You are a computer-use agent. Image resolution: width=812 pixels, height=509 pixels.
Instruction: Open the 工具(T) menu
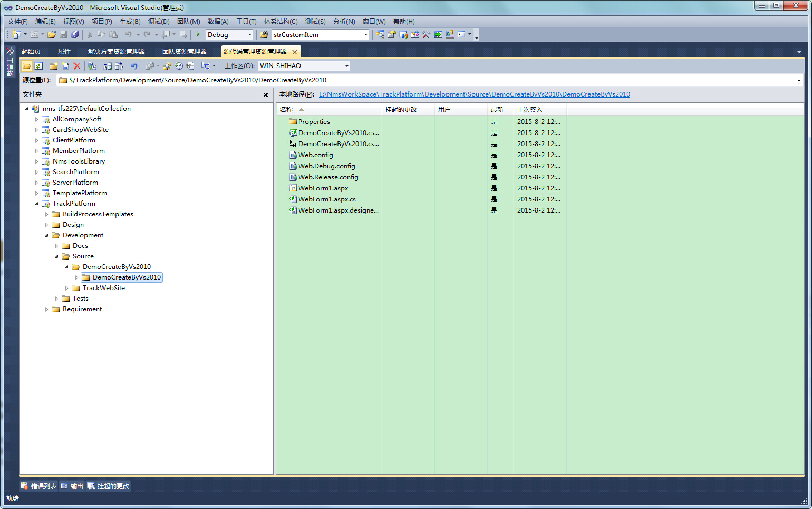pos(246,21)
